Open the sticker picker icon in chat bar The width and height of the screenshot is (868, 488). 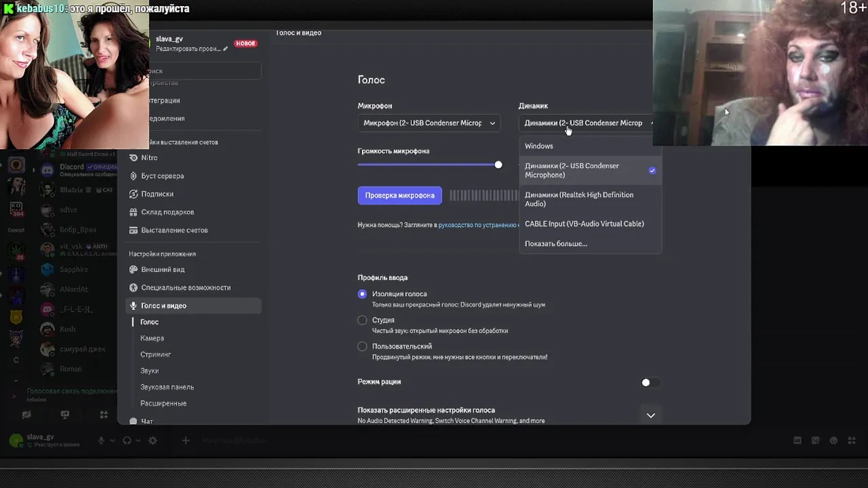point(816,441)
